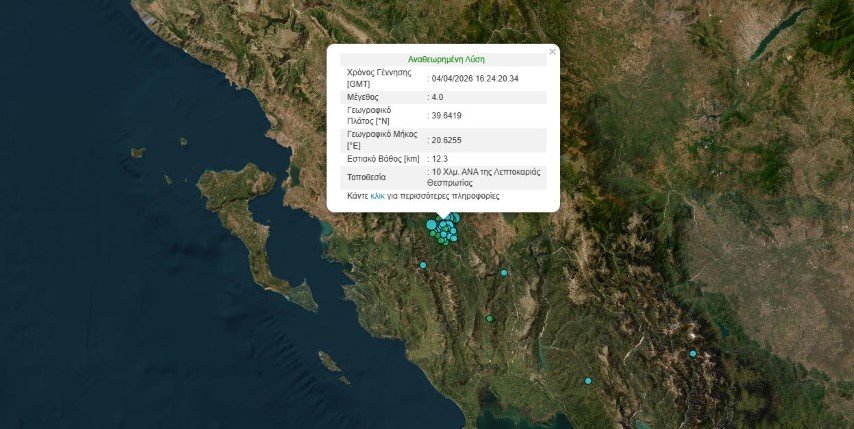854x429 pixels.
Task: Click the popup tail pointing at the cluster
Action: pos(443,216)
